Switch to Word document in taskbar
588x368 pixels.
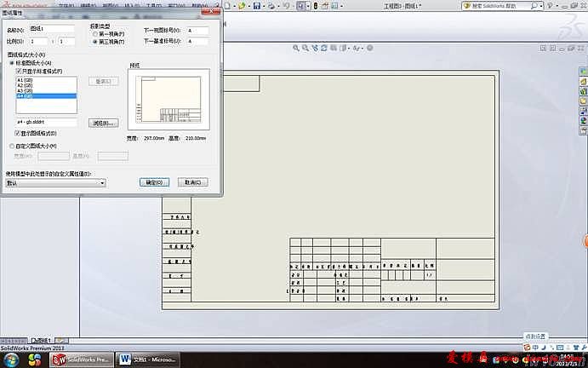tap(146, 359)
